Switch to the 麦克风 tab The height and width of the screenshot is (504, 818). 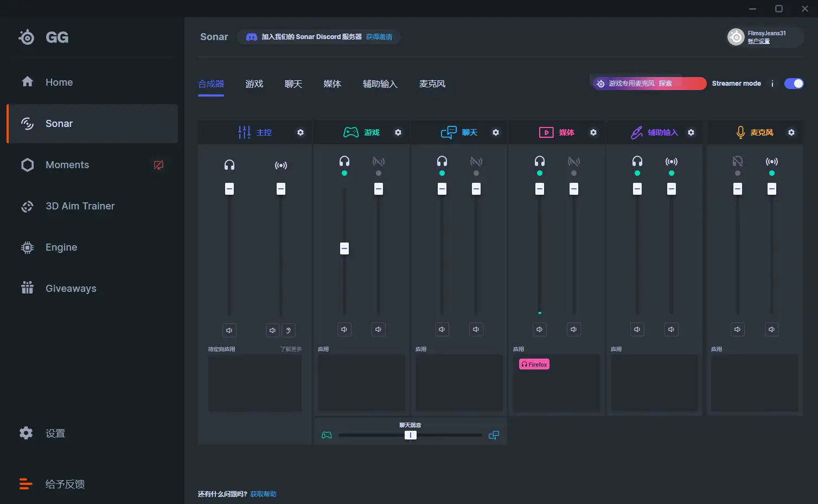tap(432, 84)
